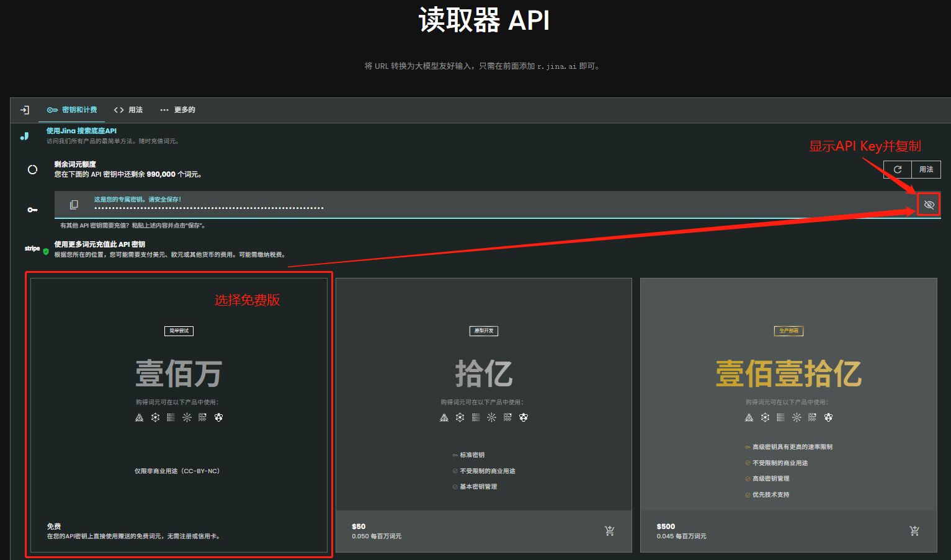This screenshot has width=951, height=560.
Task: Click the striped grid product icon in 壹佰万 card
Action: click(171, 417)
